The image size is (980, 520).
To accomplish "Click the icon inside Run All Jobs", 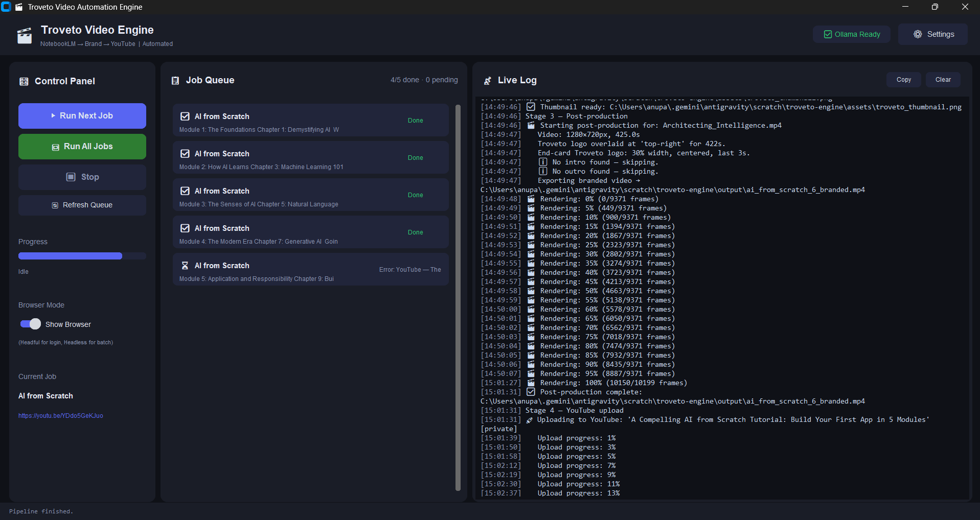I will pyautogui.click(x=56, y=147).
